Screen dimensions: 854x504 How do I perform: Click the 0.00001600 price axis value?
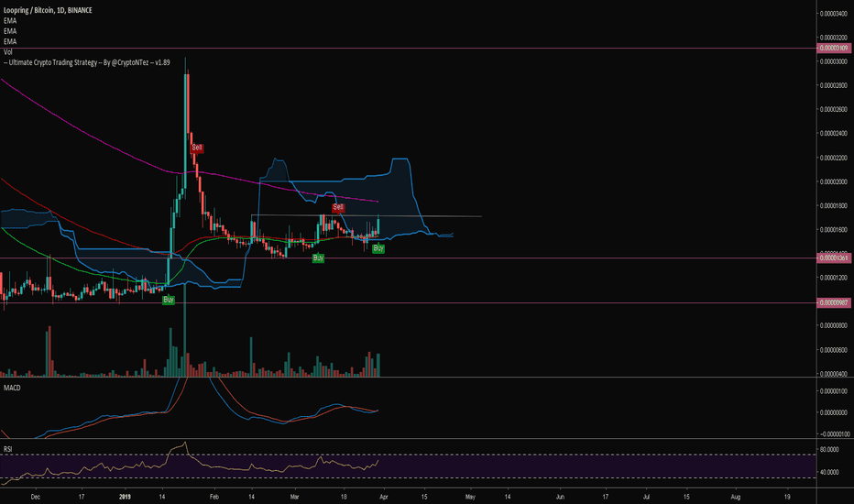[834, 230]
